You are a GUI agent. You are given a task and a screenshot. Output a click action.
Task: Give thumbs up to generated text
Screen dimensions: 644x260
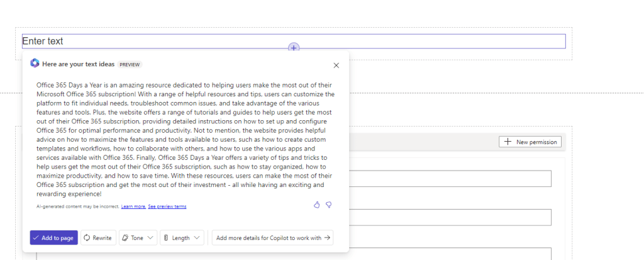317,205
